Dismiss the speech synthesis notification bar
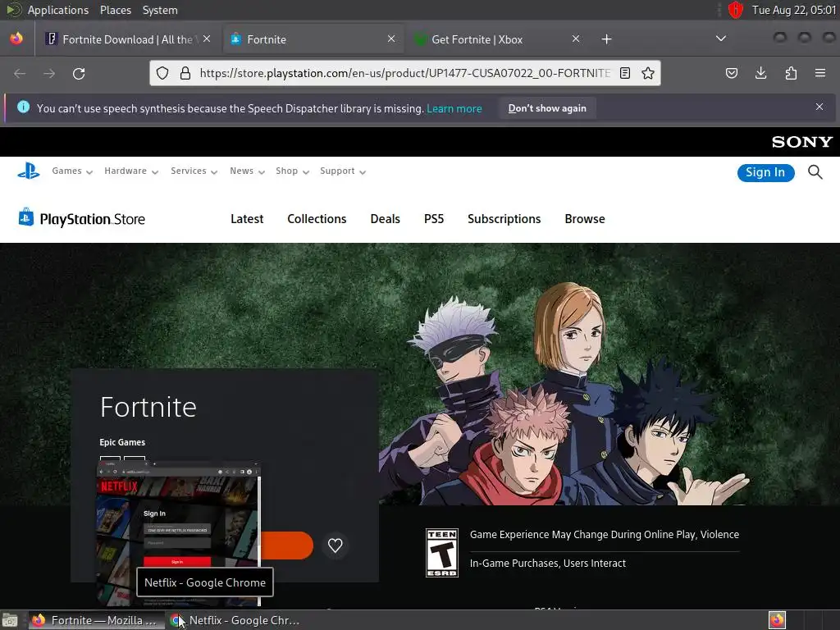Image resolution: width=840 pixels, height=630 pixels. pyautogui.click(x=819, y=107)
